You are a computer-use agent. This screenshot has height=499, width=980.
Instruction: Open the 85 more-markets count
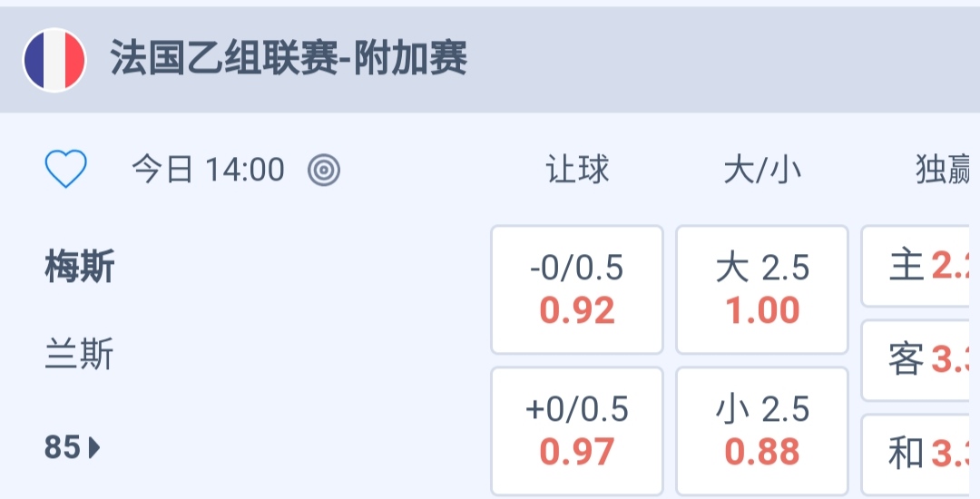pyautogui.click(x=63, y=447)
